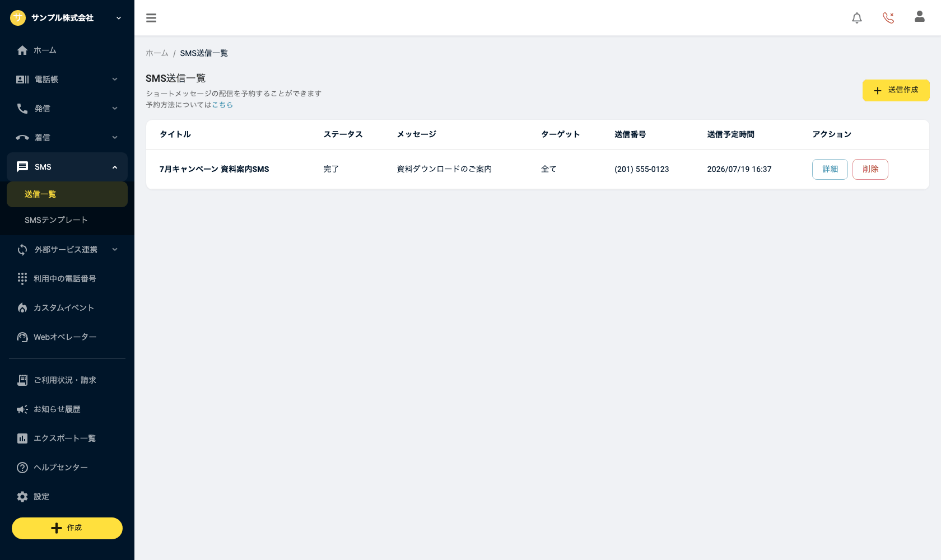Click the カスタムイベント flame icon

pos(22,308)
